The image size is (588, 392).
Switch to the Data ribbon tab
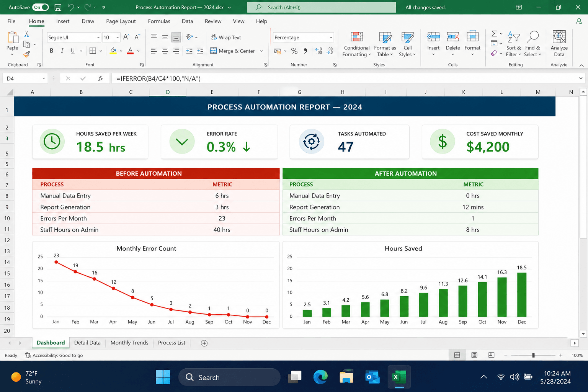[x=187, y=21]
